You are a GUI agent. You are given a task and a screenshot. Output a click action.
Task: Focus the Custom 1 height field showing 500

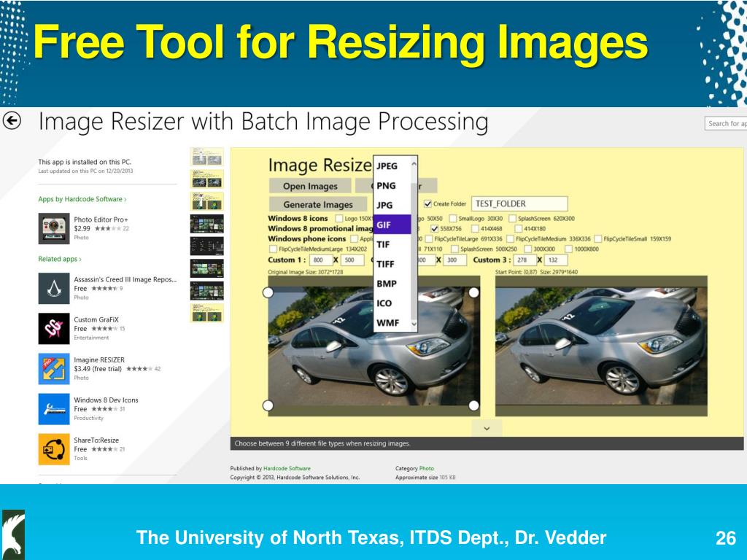point(352,260)
